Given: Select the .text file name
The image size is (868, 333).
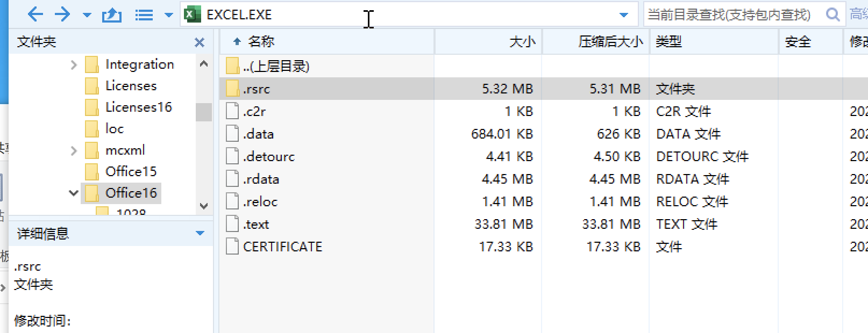Looking at the screenshot, I should (255, 225).
